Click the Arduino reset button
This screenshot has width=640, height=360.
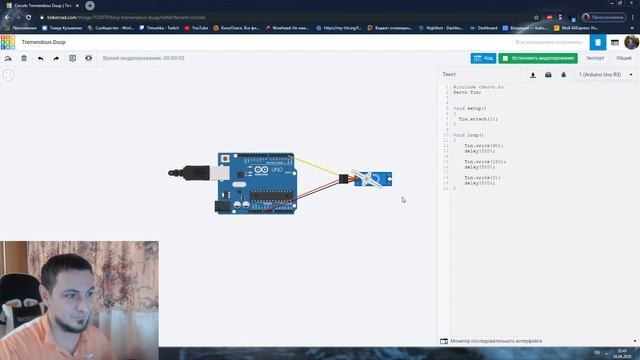coord(225,158)
